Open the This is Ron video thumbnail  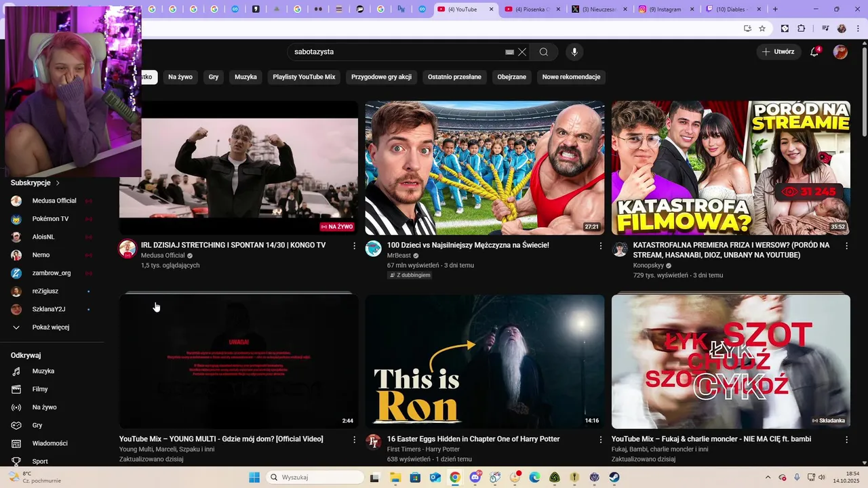pyautogui.click(x=485, y=362)
